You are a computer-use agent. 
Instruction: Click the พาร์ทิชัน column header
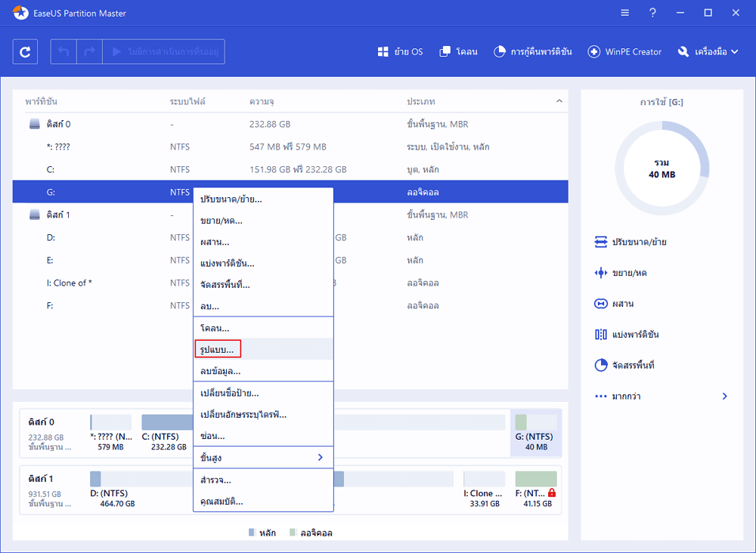point(42,101)
